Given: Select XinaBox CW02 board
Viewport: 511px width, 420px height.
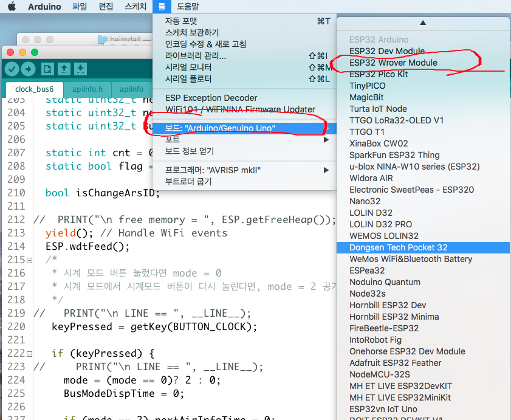Looking at the screenshot, I should click(x=423, y=143).
